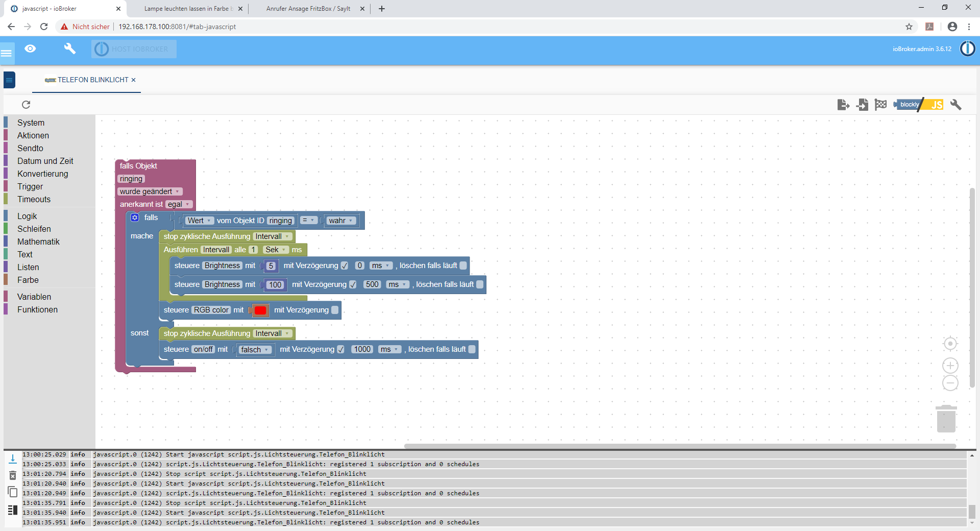
Task: Open the System block category
Action: tap(31, 123)
